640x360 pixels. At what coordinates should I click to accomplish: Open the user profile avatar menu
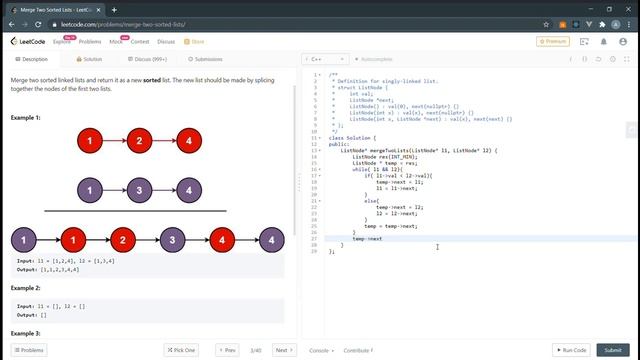point(623,42)
